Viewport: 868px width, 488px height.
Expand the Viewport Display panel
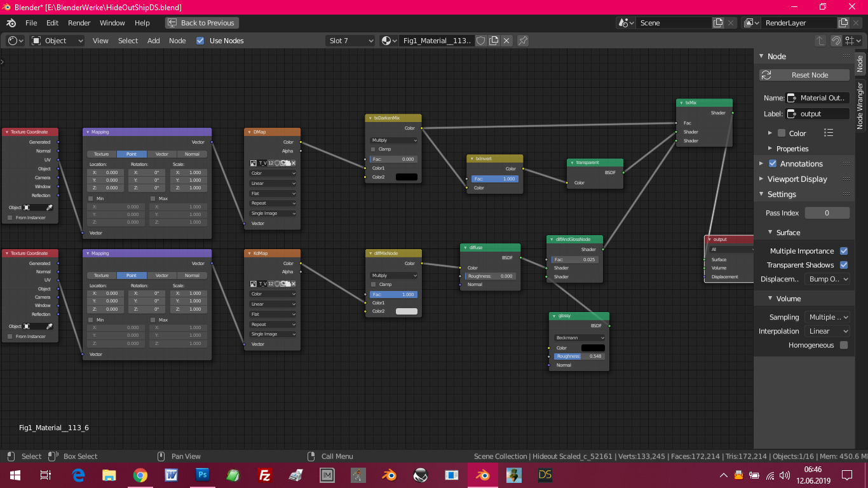point(797,179)
